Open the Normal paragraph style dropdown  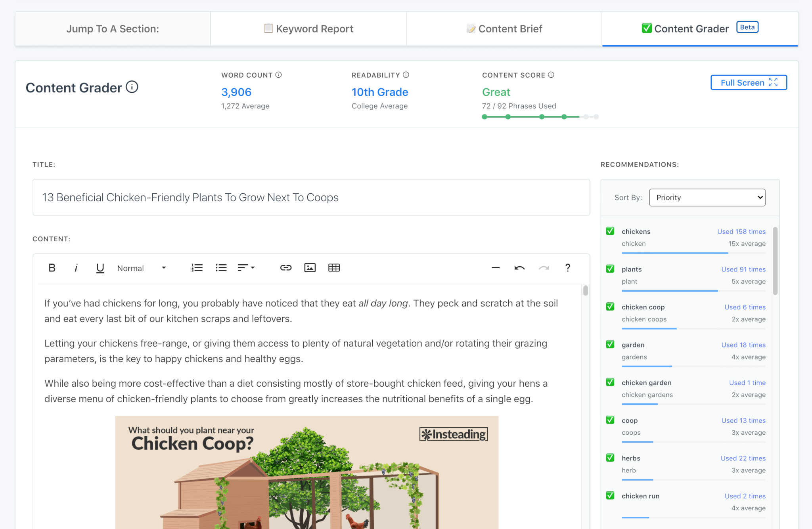pyautogui.click(x=141, y=268)
